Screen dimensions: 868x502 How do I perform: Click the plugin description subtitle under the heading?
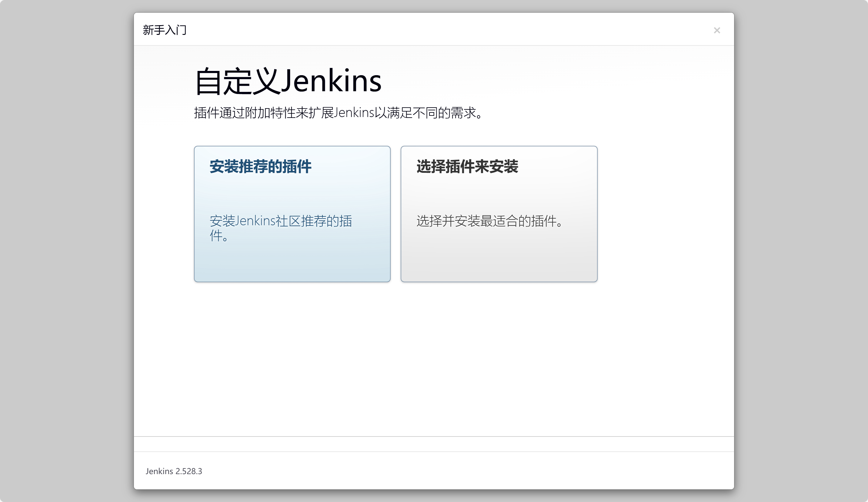pos(338,113)
